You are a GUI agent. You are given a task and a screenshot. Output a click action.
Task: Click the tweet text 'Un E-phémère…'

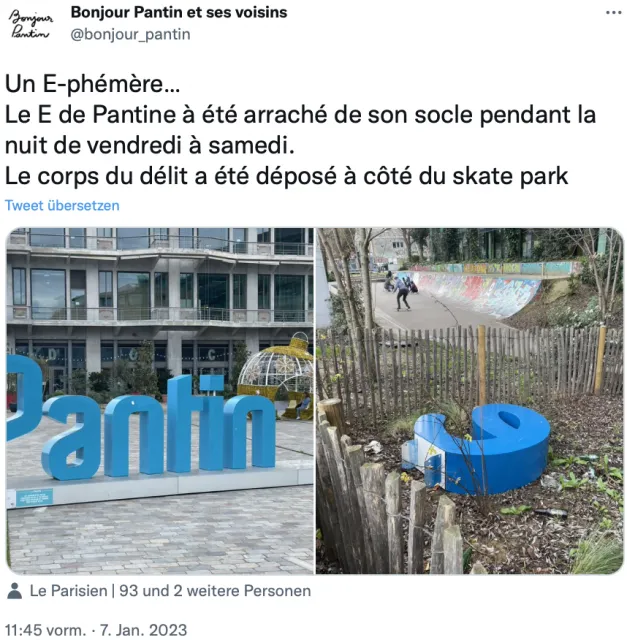92,84
